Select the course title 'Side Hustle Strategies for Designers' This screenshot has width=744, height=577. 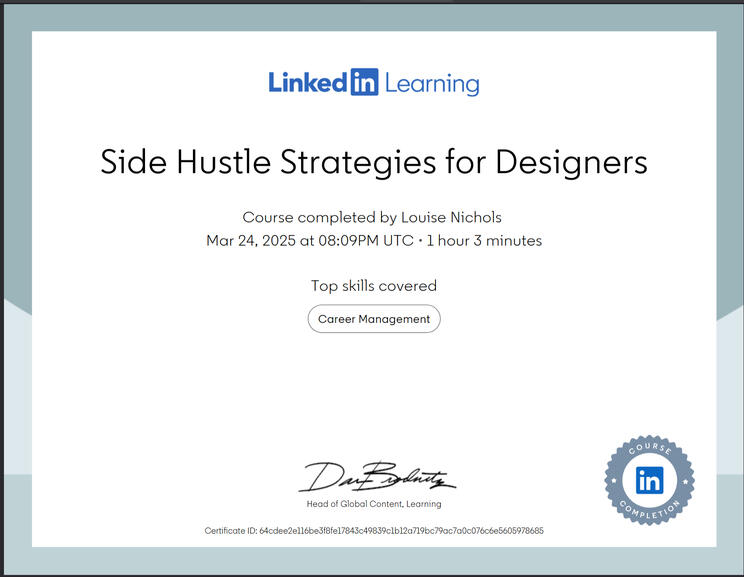pyautogui.click(x=373, y=162)
